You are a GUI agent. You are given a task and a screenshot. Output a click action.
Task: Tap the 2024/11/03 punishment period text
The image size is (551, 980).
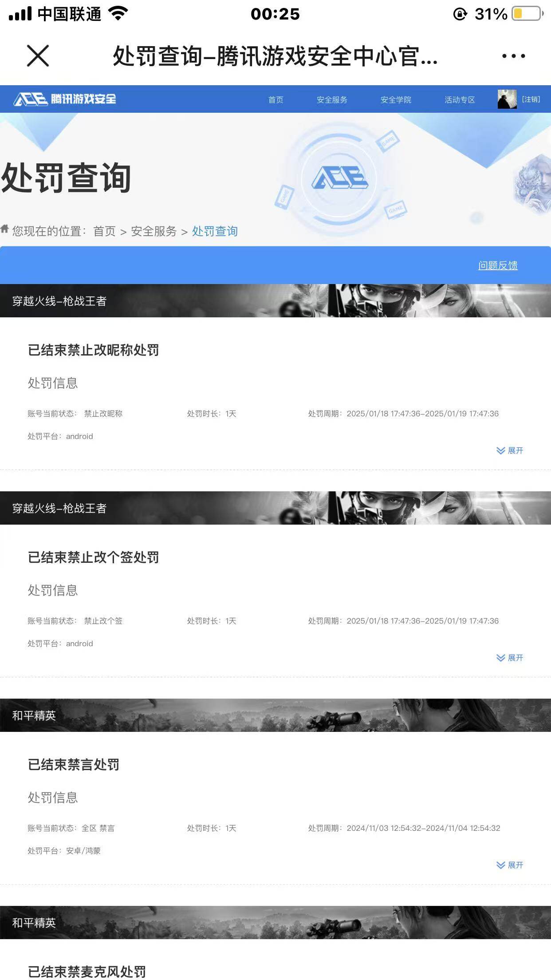pos(404,828)
